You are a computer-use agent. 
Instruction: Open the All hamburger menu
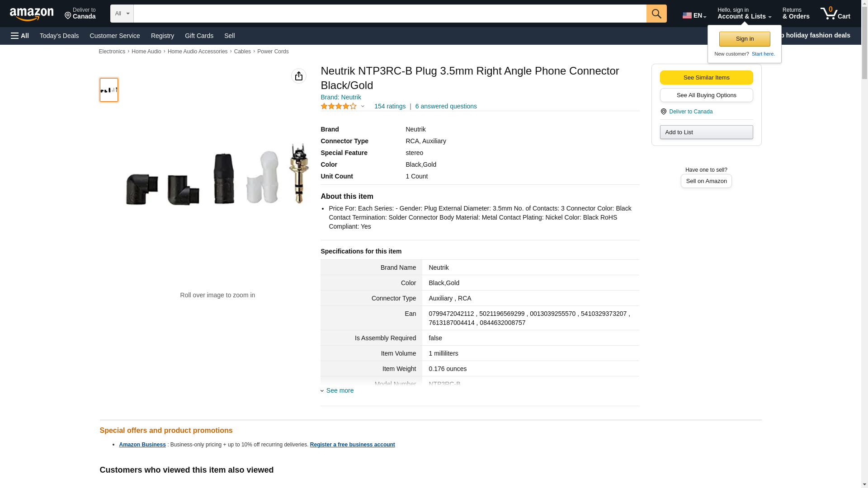coord(20,36)
